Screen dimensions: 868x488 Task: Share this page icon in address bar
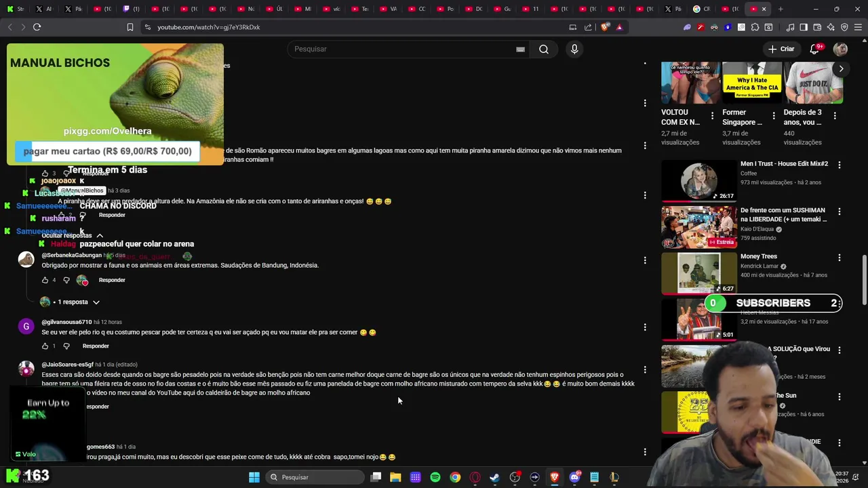point(588,27)
